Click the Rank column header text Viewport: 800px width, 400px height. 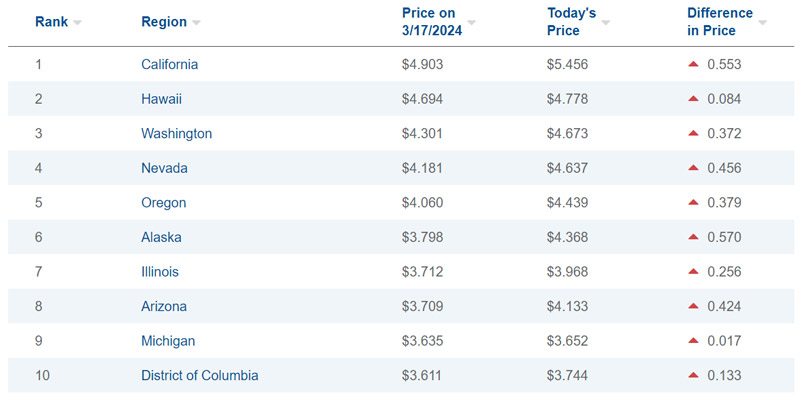click(x=51, y=22)
